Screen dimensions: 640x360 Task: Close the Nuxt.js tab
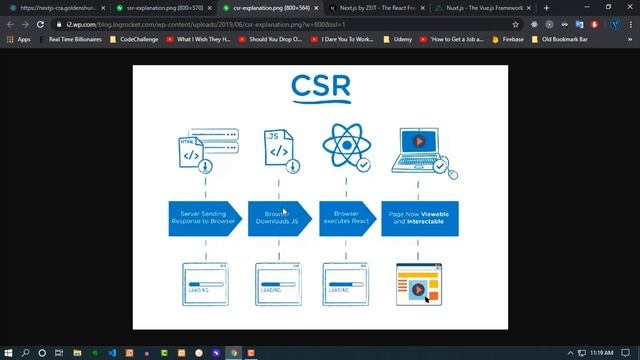coord(529,8)
